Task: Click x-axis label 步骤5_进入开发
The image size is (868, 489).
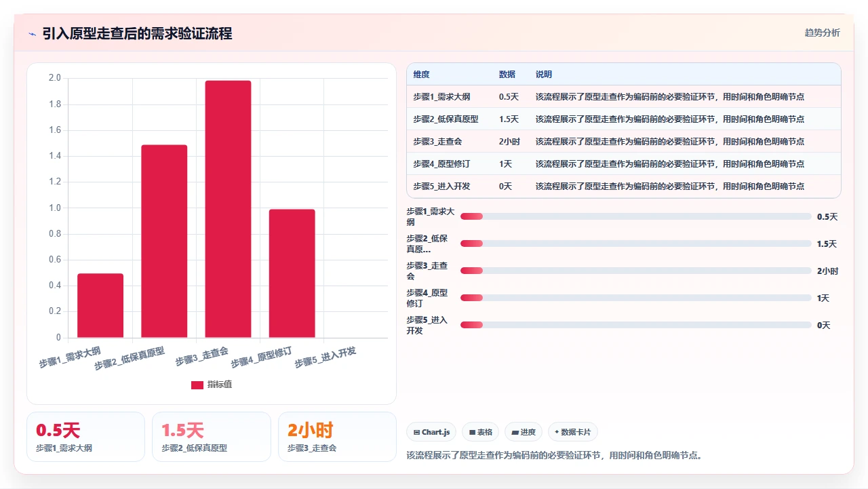Action: pos(325,357)
